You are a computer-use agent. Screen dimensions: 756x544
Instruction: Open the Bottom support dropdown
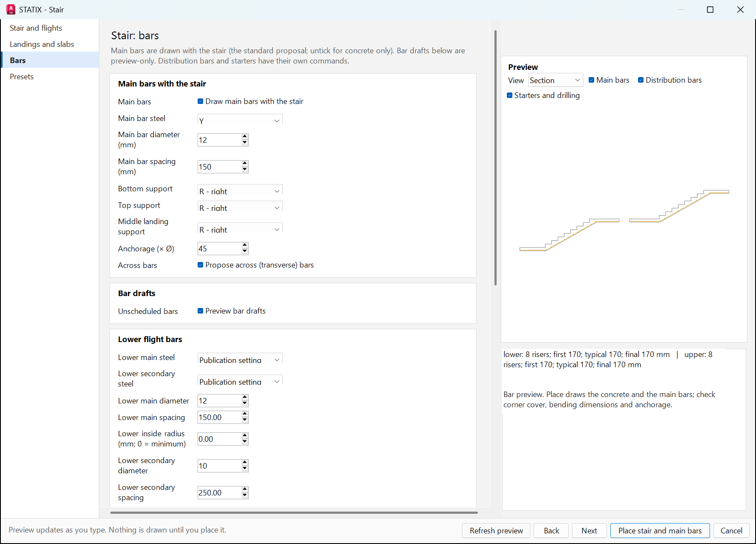click(240, 190)
